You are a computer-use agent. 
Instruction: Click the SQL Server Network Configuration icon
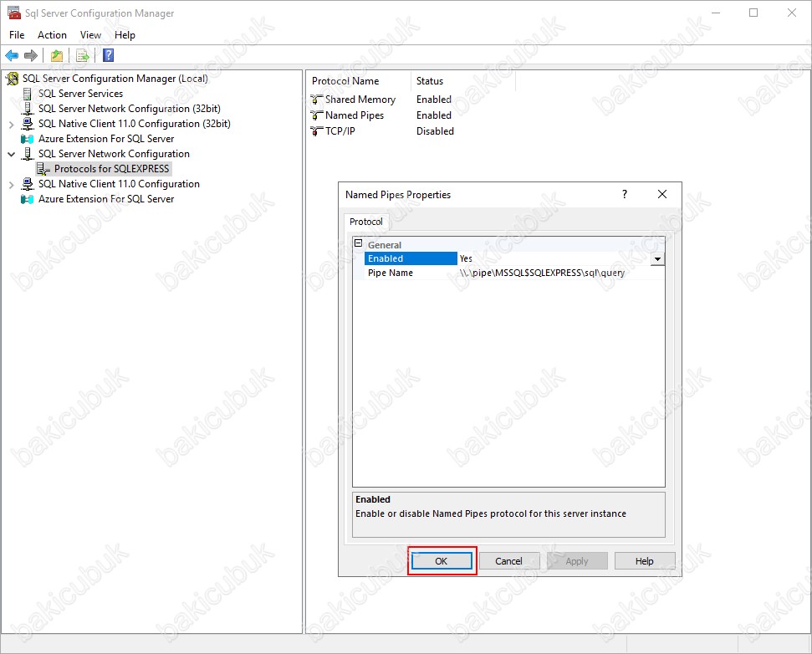[x=28, y=154]
